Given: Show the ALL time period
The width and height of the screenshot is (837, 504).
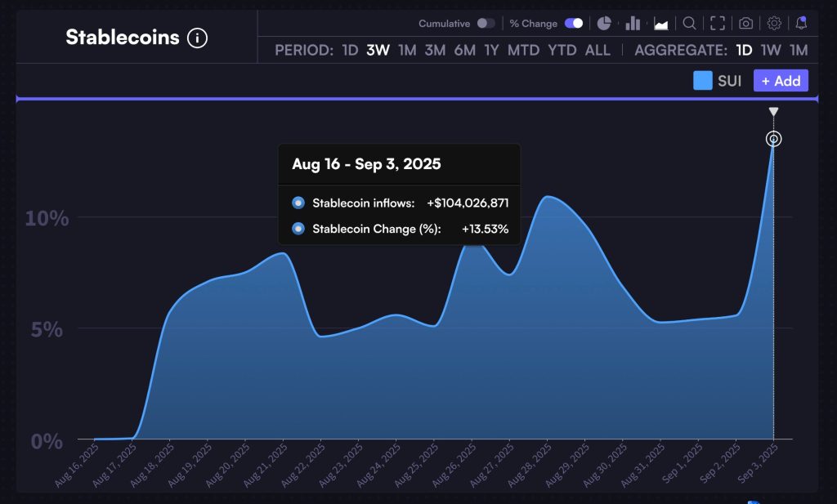Looking at the screenshot, I should 598,50.
